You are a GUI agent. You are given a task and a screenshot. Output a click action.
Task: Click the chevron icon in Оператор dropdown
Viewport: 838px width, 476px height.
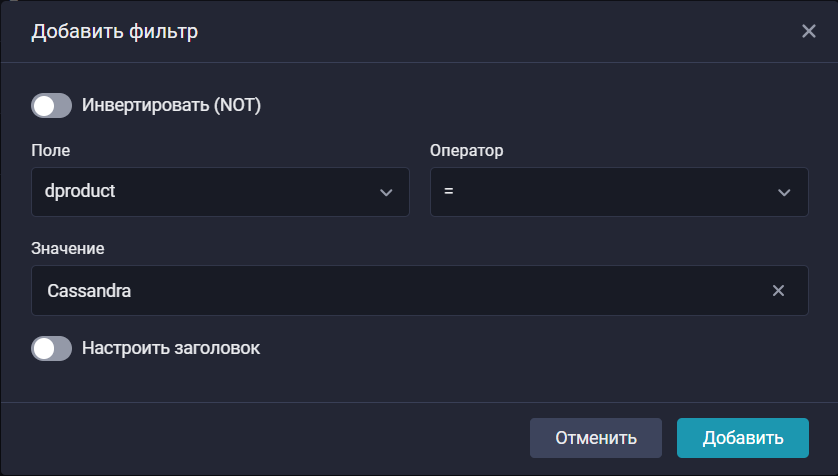[784, 192]
